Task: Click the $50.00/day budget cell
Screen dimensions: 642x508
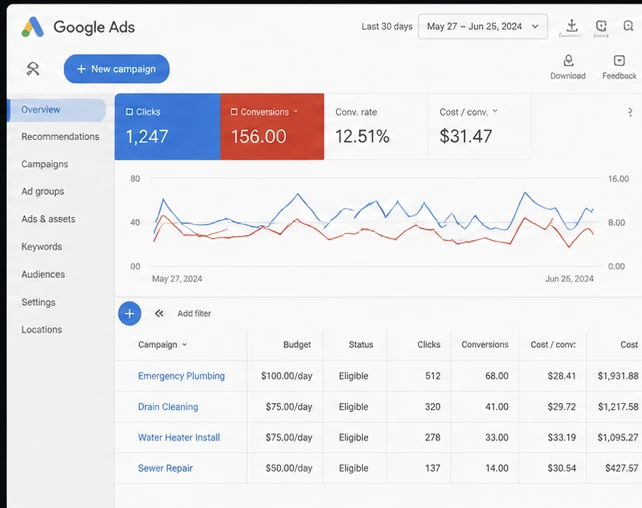Action: coord(289,468)
